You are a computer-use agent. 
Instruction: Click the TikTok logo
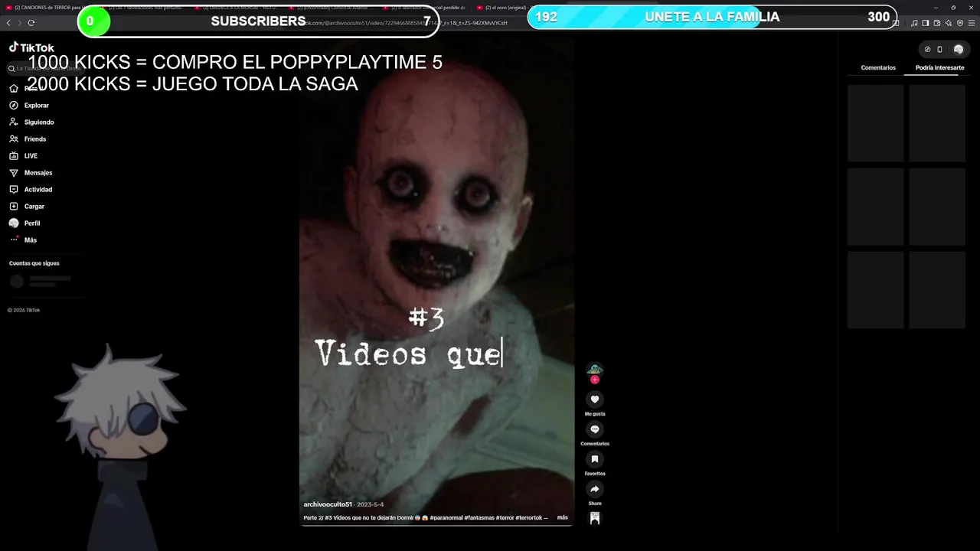(31, 47)
